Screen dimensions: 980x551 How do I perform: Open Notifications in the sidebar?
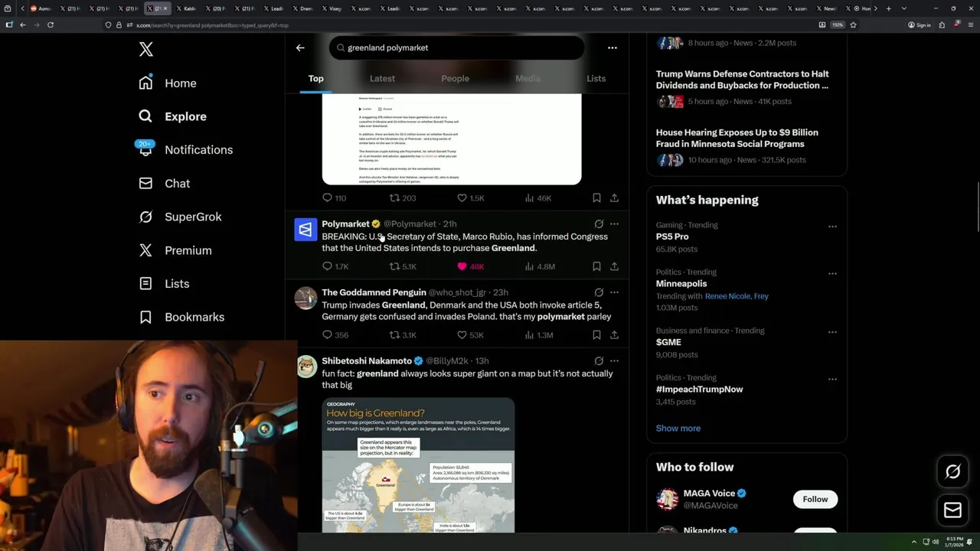point(185,149)
